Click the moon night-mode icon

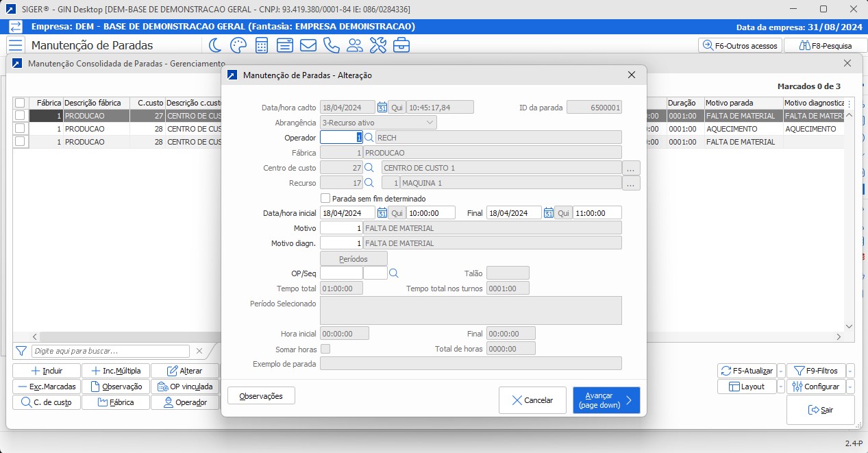tap(215, 45)
